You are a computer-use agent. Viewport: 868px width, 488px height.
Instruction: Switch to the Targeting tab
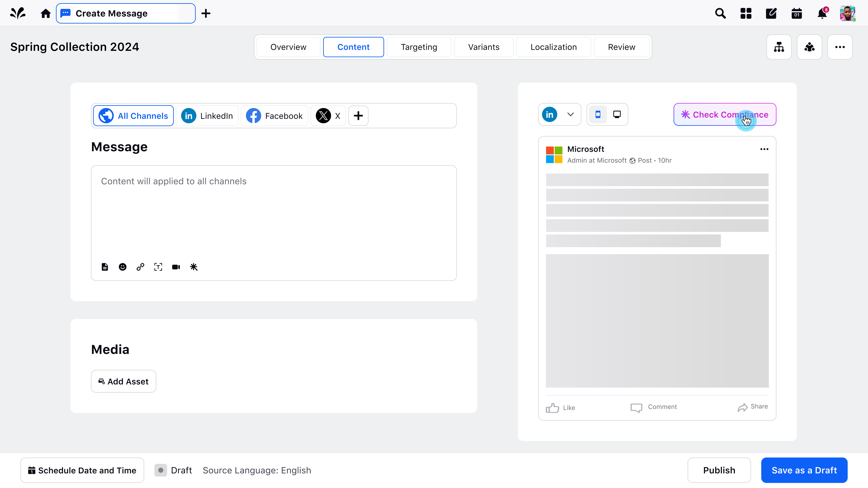click(x=419, y=47)
